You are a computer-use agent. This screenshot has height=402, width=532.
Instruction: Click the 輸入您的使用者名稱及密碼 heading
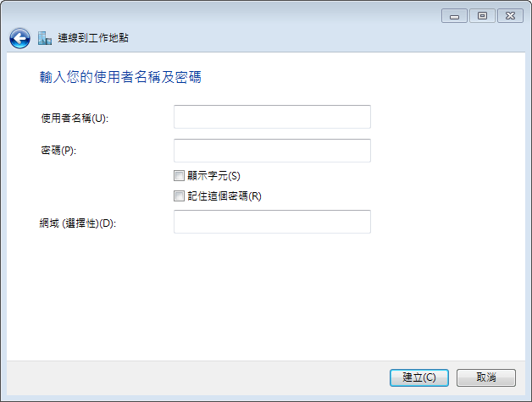(x=120, y=77)
